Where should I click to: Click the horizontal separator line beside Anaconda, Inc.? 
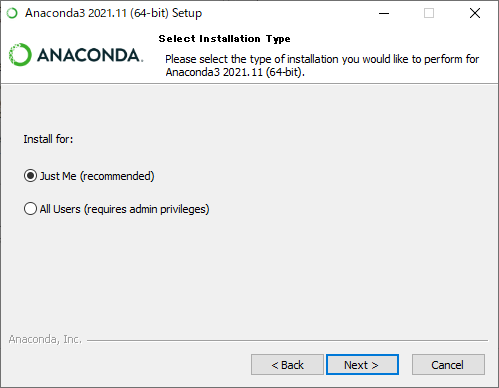[x=287, y=340]
